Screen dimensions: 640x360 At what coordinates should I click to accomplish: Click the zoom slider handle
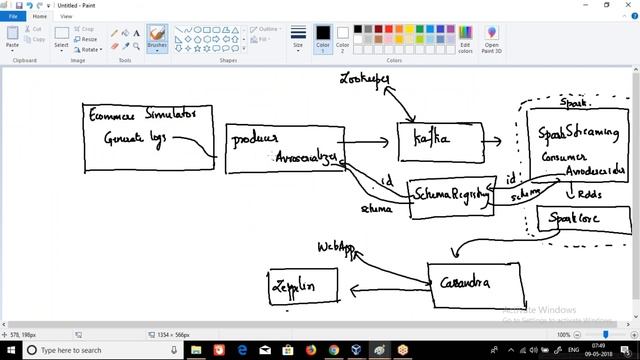pyautogui.click(x=606, y=335)
